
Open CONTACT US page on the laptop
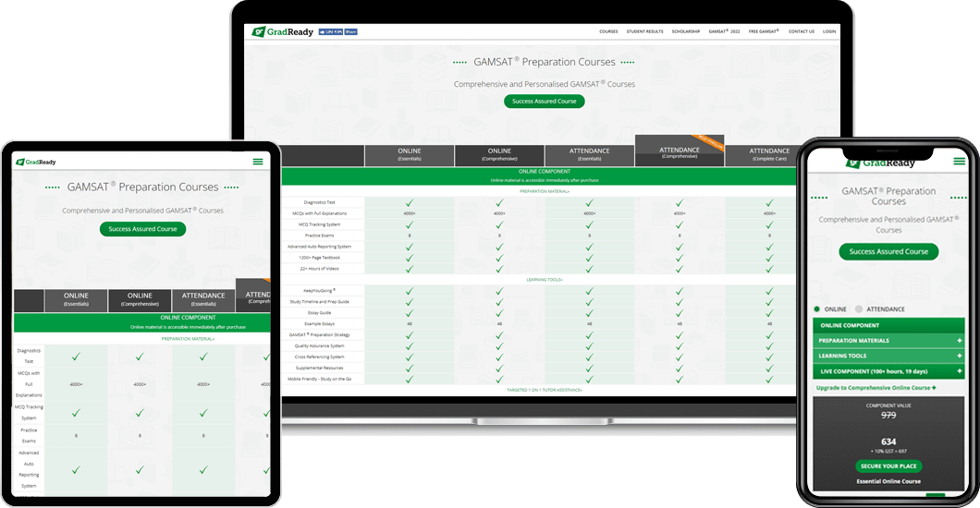tap(802, 31)
